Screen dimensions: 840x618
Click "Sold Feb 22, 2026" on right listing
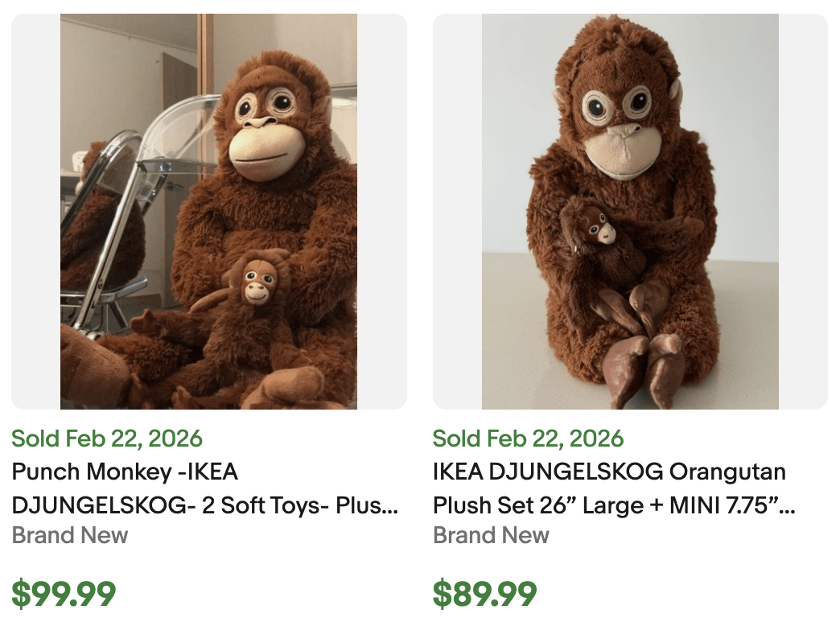(529, 439)
